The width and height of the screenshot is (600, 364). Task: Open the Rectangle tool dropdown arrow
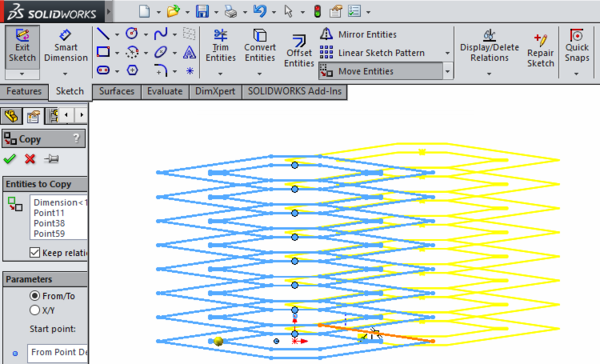point(117,53)
